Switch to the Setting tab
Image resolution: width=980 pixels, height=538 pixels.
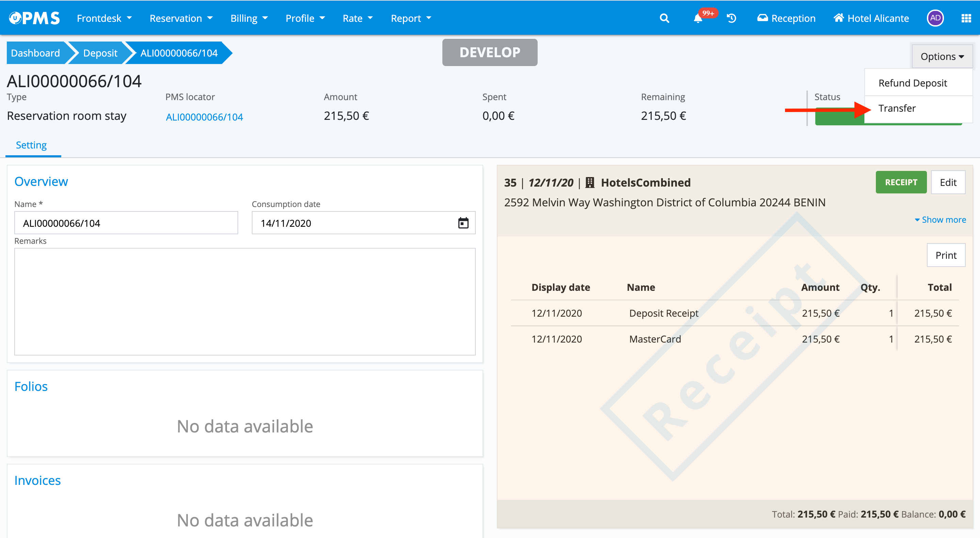click(31, 145)
